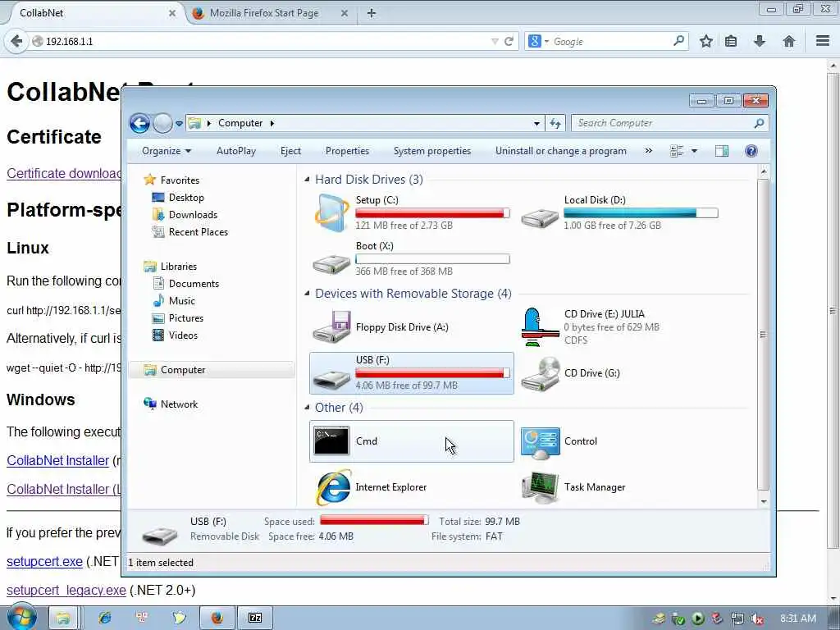Image resolution: width=840 pixels, height=630 pixels.
Task: Collapse Devices with Removable Storage group
Action: pos(307,294)
